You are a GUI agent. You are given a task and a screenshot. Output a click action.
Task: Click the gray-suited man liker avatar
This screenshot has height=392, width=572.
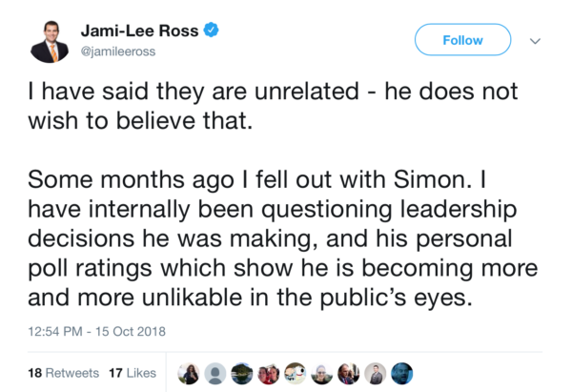point(376,374)
